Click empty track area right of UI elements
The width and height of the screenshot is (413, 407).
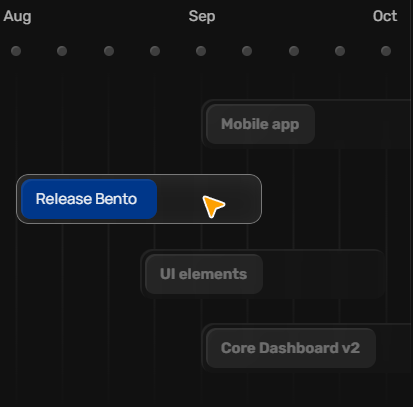click(324, 274)
